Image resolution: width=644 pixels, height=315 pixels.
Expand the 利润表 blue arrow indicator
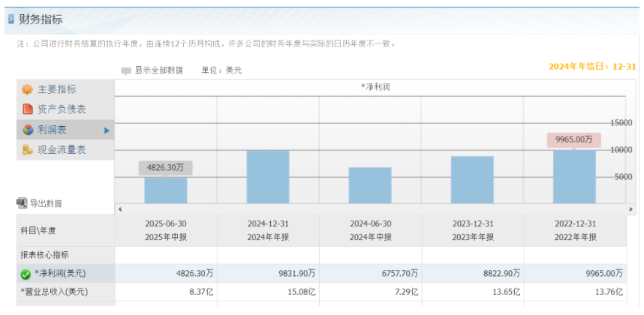coord(107,130)
